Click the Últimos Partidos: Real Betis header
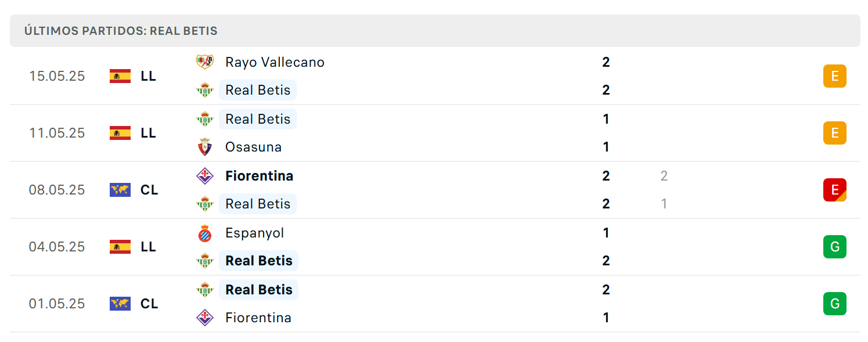The width and height of the screenshot is (868, 342). coord(121,31)
